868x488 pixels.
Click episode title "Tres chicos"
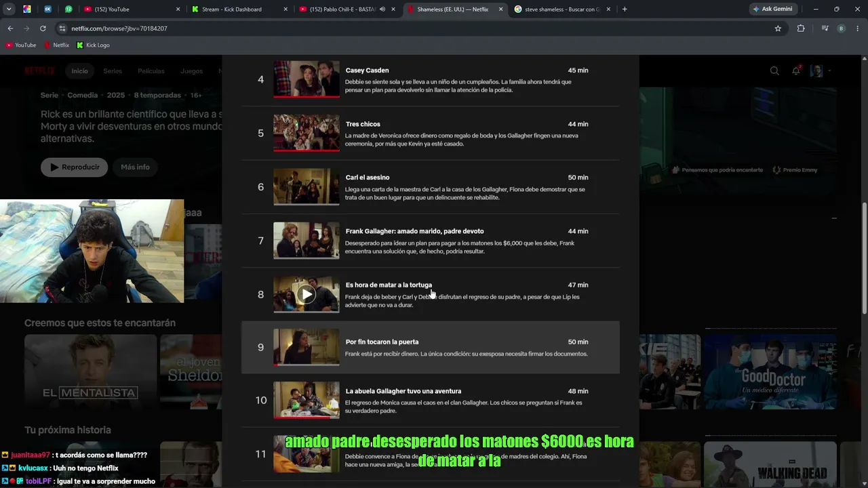(x=363, y=124)
